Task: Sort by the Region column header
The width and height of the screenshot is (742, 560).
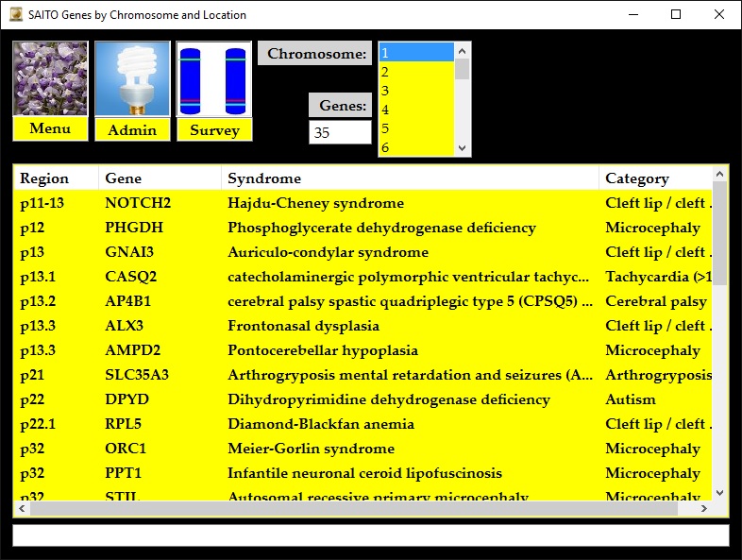Action: coord(55,178)
